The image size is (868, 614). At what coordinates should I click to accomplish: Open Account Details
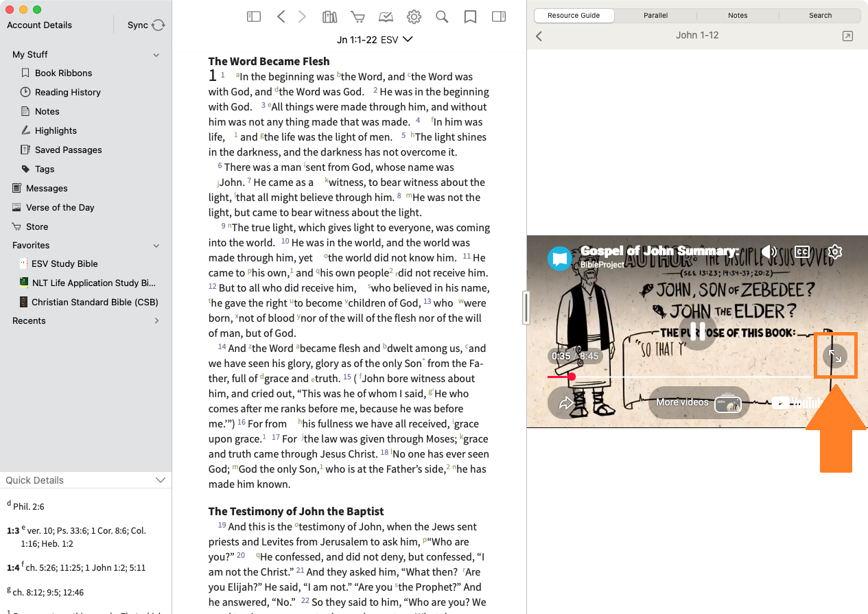[x=39, y=25]
